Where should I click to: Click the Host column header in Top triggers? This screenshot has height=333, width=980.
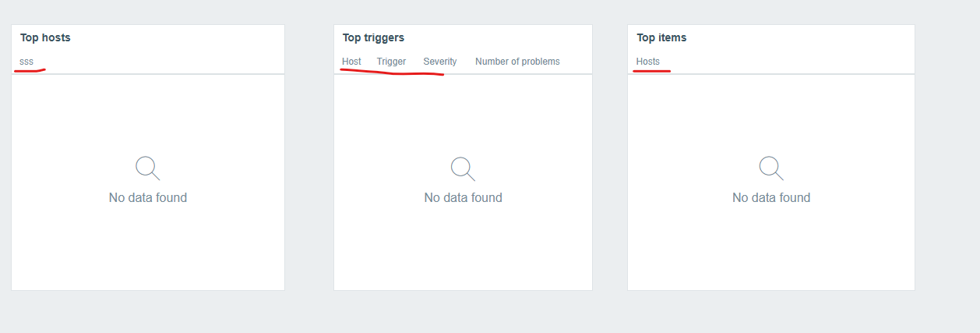[x=351, y=62]
